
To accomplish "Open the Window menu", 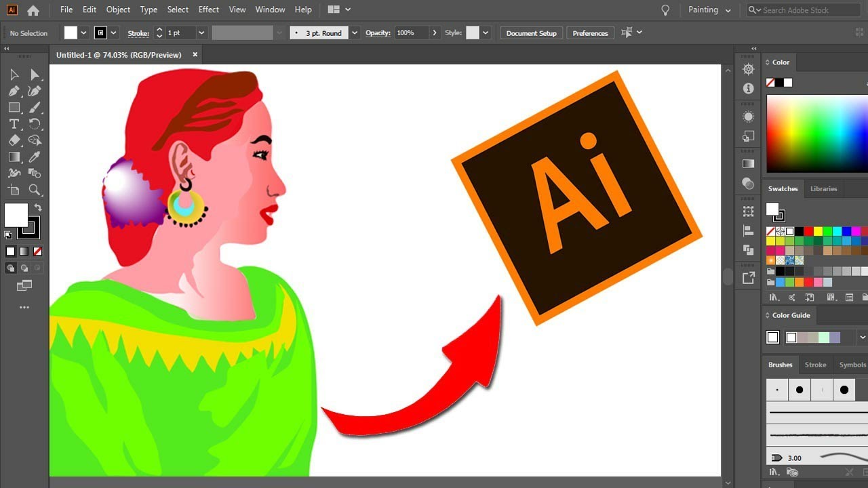I will (x=270, y=9).
